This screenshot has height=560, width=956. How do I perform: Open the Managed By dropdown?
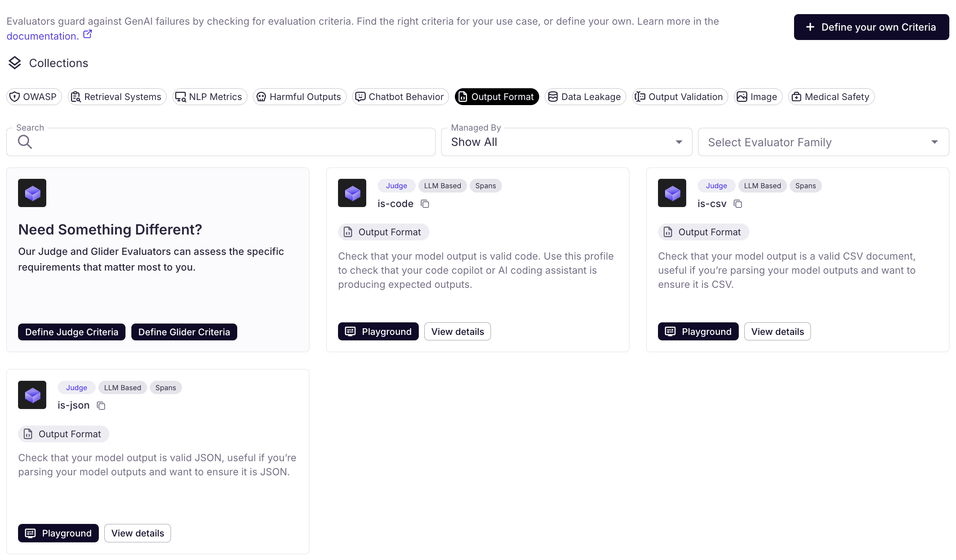566,142
